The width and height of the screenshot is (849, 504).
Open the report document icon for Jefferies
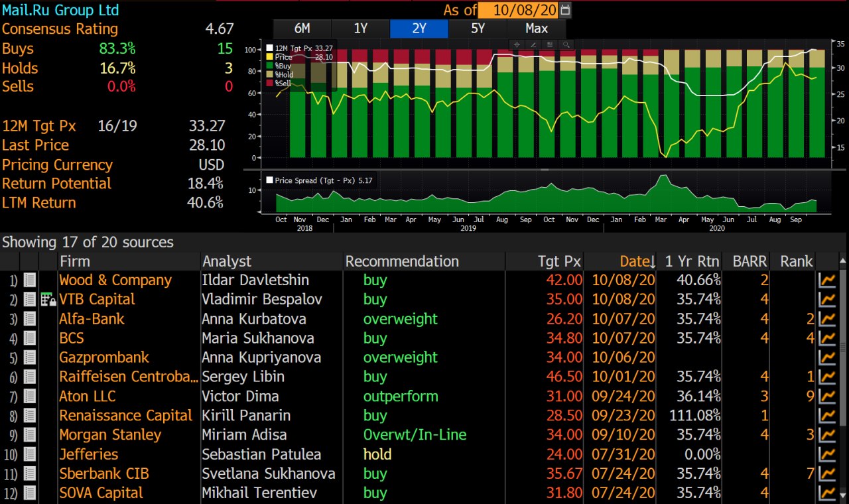point(29,454)
